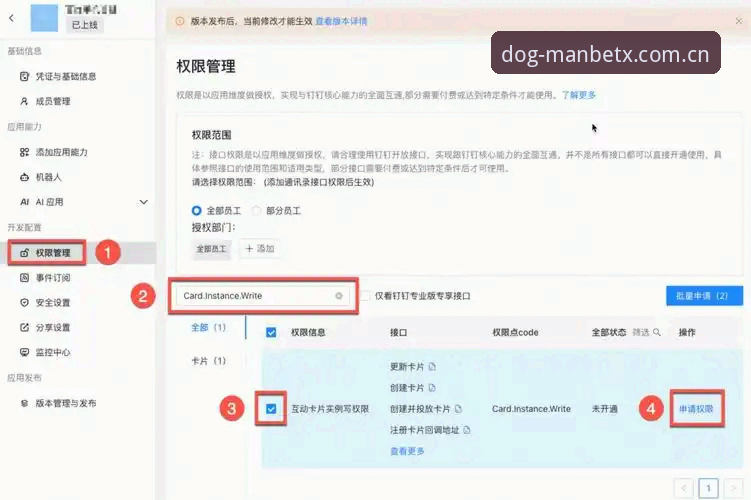Click the 申请权限 link
751x500 pixels.
(x=696, y=409)
